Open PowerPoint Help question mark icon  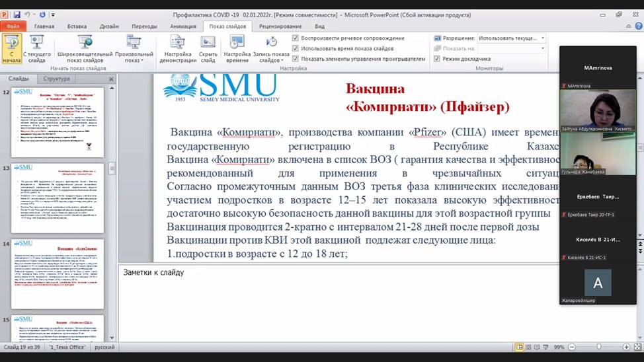pyautogui.click(x=638, y=26)
